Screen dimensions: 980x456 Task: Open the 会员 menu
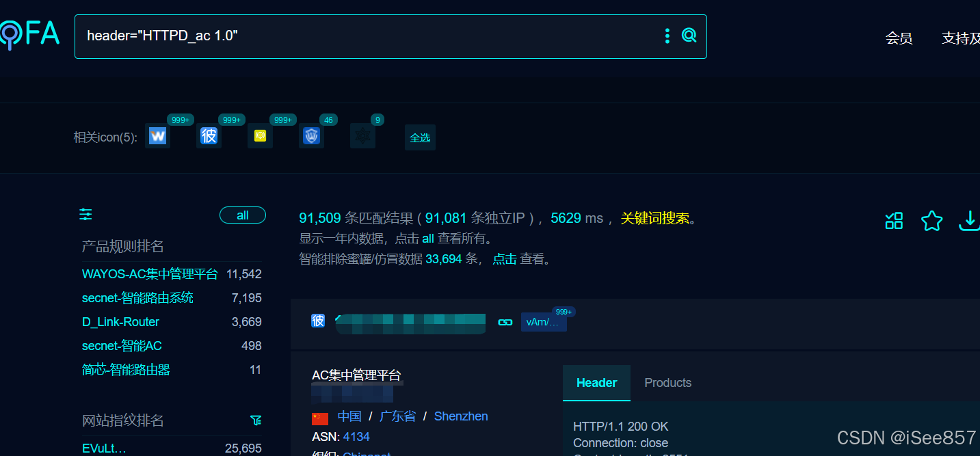point(899,38)
